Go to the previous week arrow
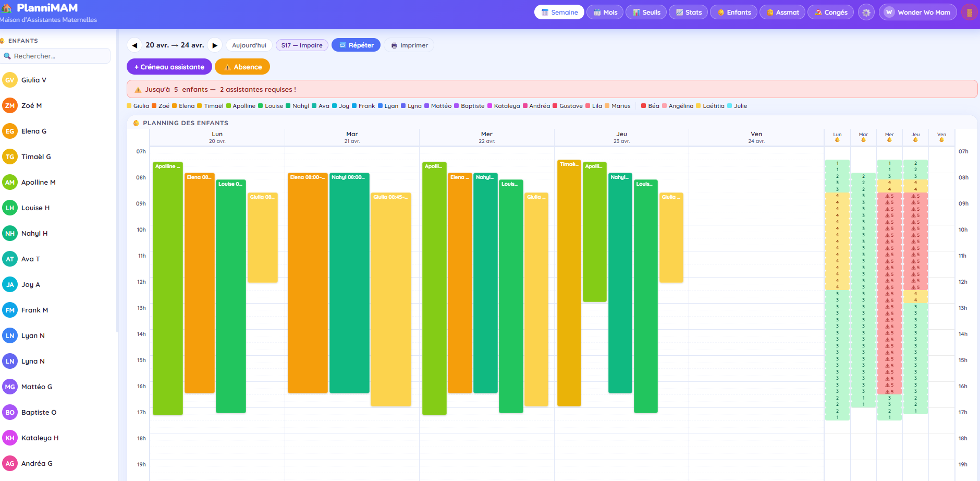The image size is (980, 481). (x=135, y=45)
